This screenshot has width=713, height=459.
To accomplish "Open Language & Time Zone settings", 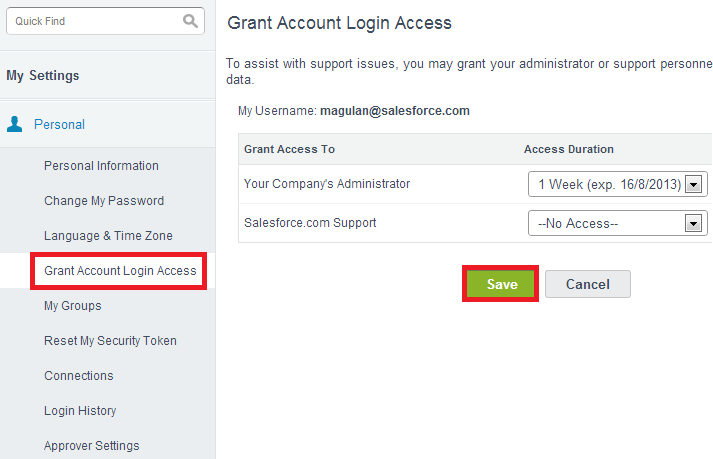I will [x=108, y=236].
